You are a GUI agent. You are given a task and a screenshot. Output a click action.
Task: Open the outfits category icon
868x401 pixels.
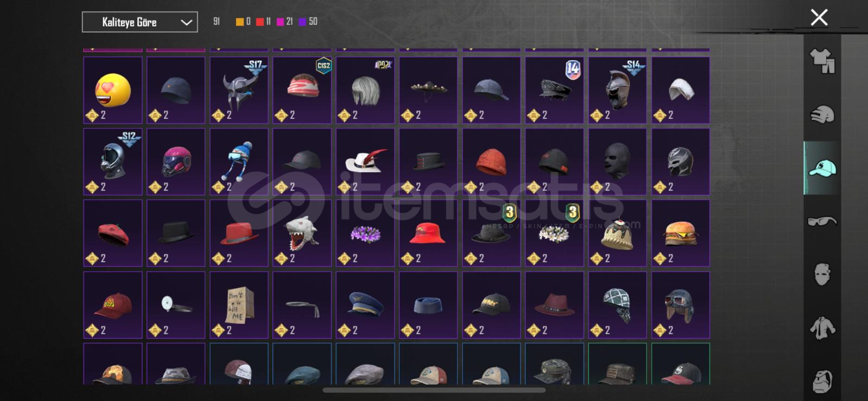click(x=822, y=61)
